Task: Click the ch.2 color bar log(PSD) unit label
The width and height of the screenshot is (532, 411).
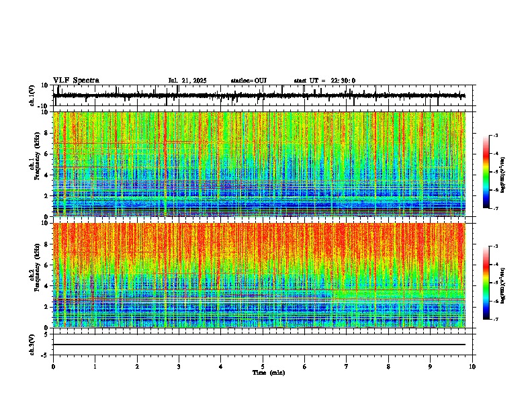Action: pyautogui.click(x=503, y=285)
